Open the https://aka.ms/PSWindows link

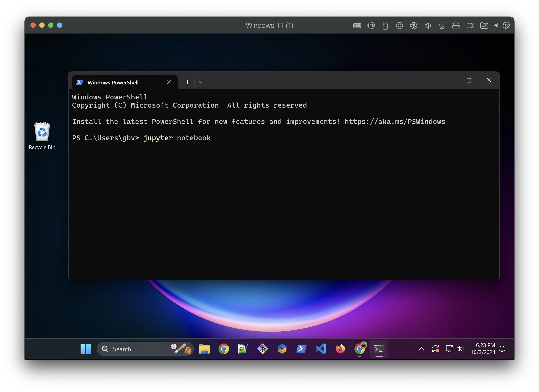pos(395,121)
